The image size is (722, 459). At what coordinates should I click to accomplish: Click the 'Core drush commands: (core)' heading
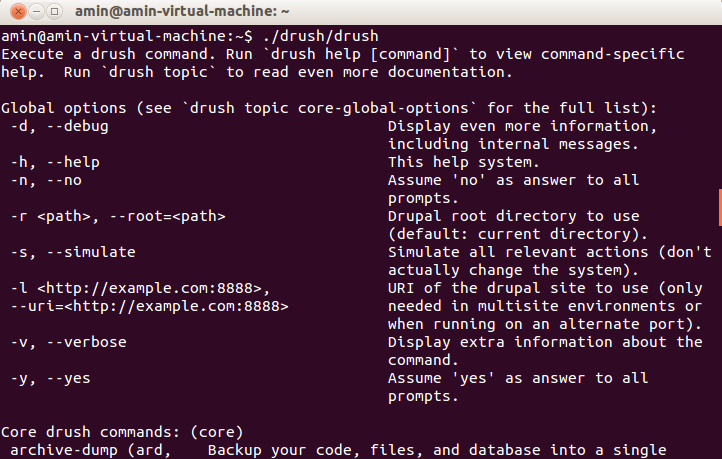(x=122, y=432)
